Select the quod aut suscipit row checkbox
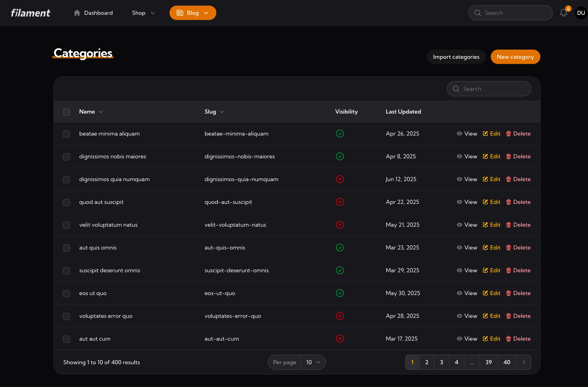The image size is (588, 387). 66,202
